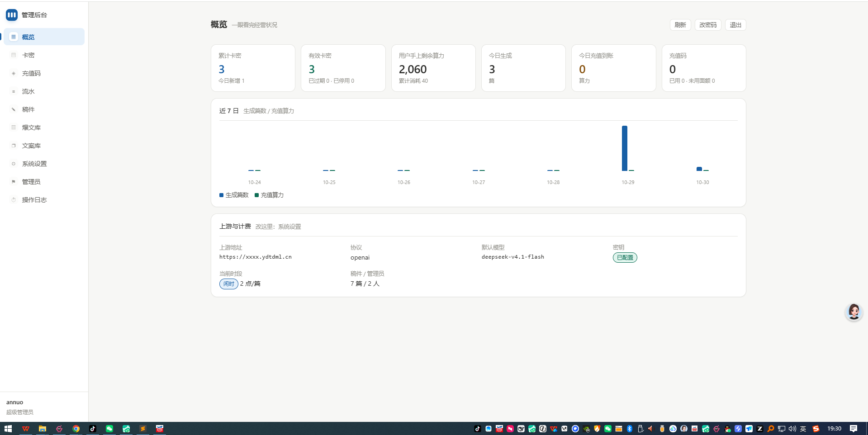Click the default model deepseek-v4.1-flash
This screenshot has width=868, height=435.
pyautogui.click(x=513, y=257)
